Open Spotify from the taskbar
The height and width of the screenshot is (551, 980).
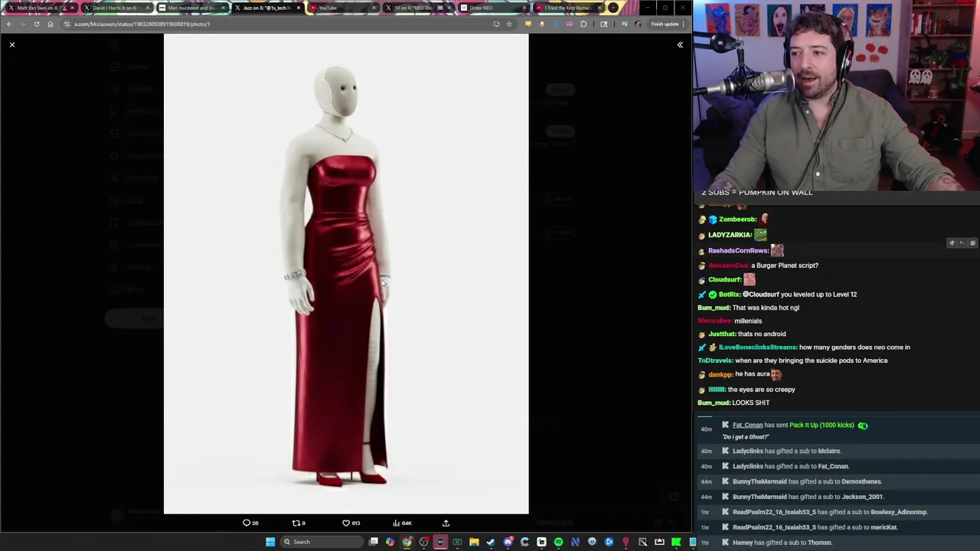tap(558, 542)
